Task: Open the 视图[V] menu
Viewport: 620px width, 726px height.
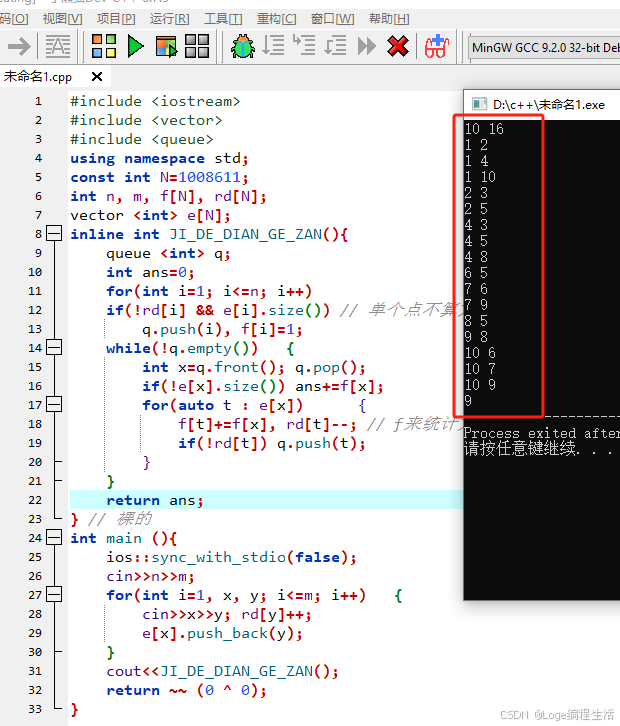Action: click(x=63, y=19)
